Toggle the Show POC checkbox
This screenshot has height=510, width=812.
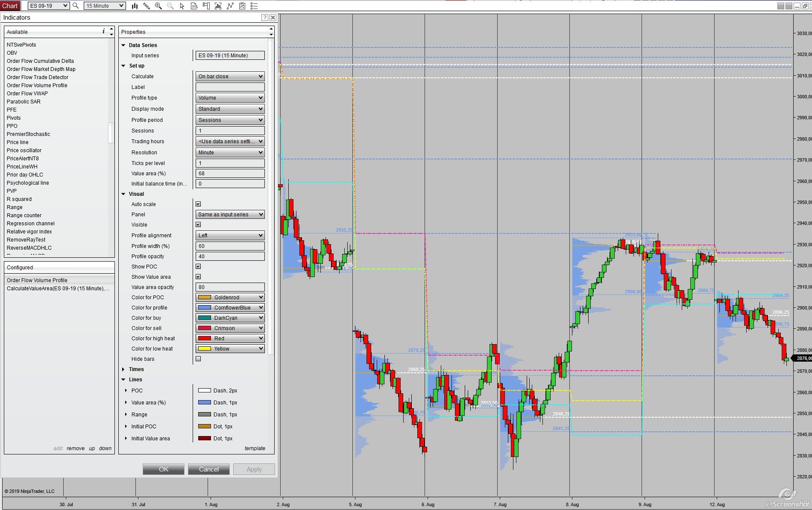coord(198,267)
